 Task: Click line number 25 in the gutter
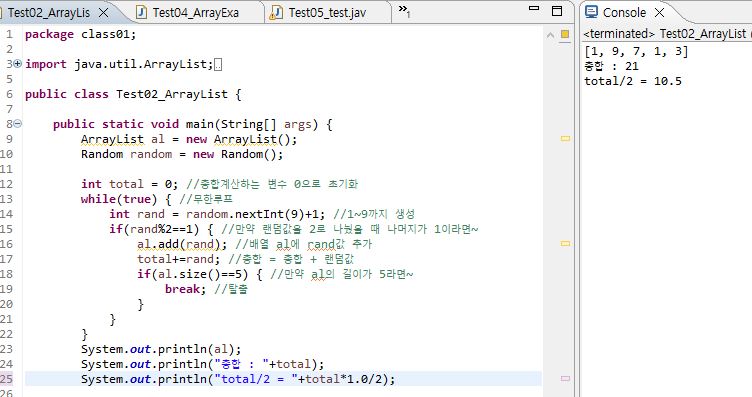click(7, 379)
